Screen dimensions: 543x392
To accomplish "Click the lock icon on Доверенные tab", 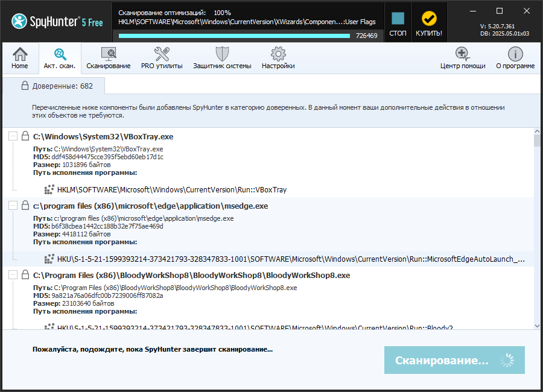I will (25, 86).
